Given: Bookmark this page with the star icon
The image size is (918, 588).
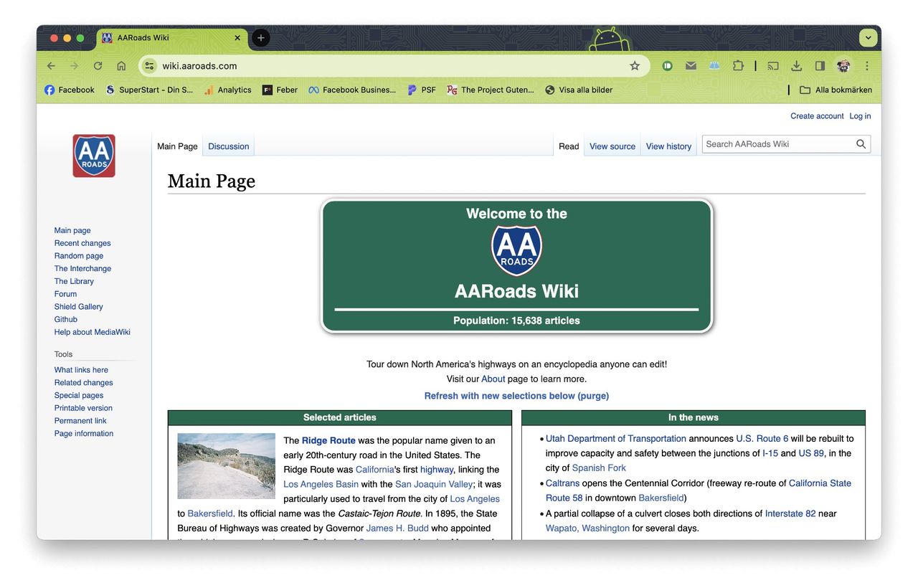Looking at the screenshot, I should click(634, 65).
